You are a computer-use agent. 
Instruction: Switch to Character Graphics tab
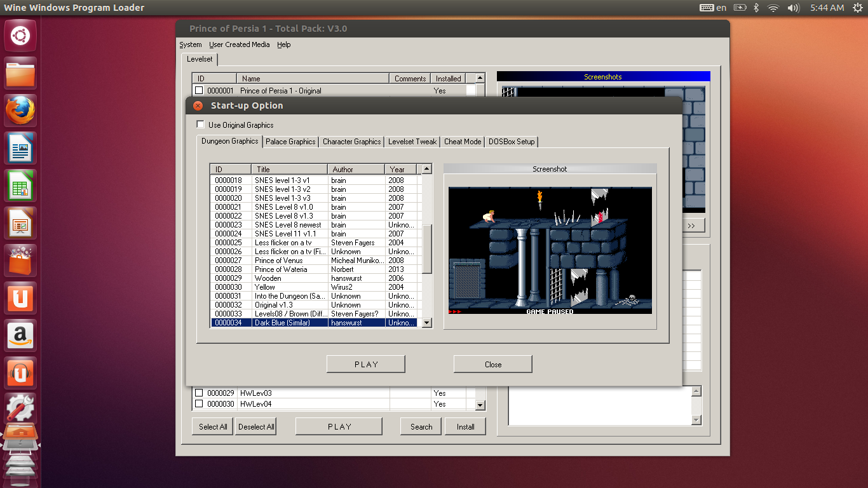coord(352,142)
